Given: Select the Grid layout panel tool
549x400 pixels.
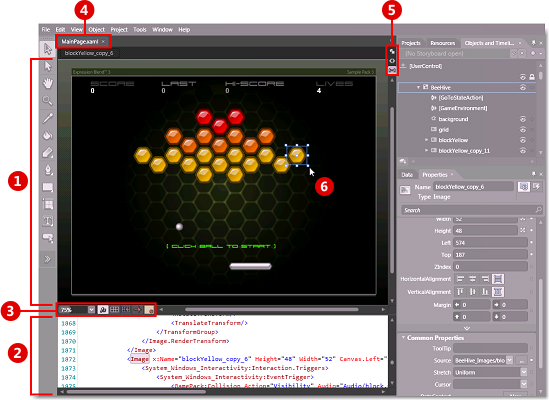Looking at the screenshot, I should click(48, 204).
